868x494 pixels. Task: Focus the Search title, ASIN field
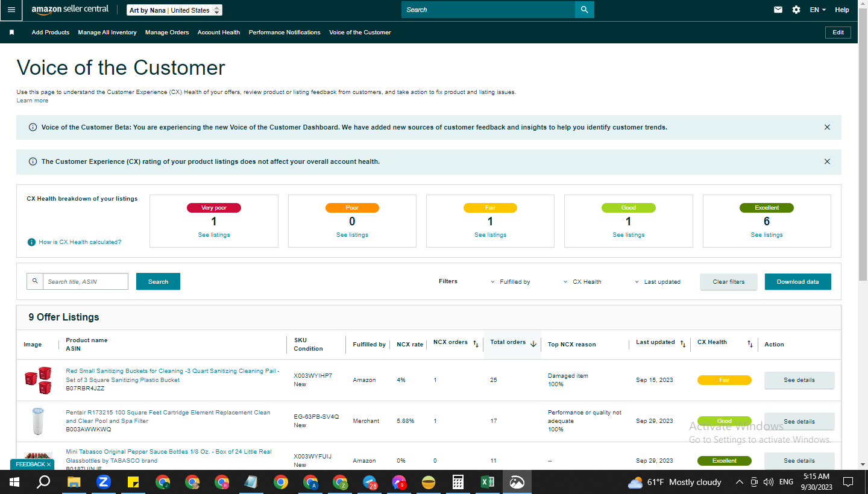[x=86, y=281]
